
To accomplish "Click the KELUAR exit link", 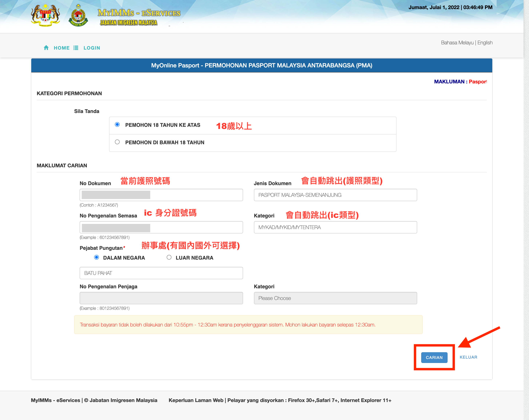I will pos(468,357).
